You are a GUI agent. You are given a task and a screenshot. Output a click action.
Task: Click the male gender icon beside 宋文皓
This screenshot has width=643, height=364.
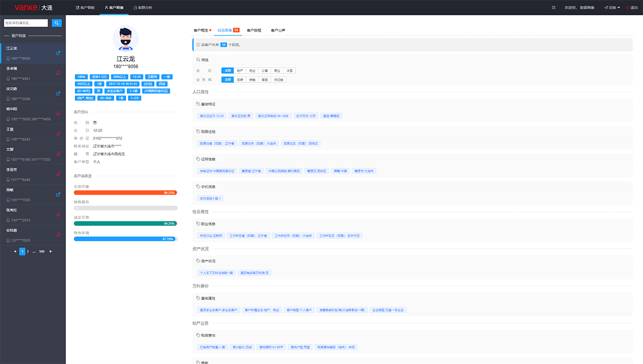click(x=58, y=93)
